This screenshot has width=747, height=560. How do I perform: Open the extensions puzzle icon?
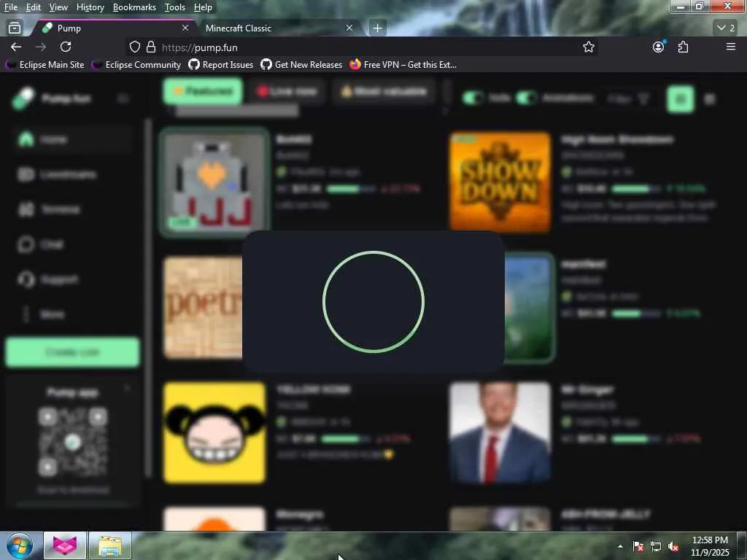pyautogui.click(x=683, y=47)
